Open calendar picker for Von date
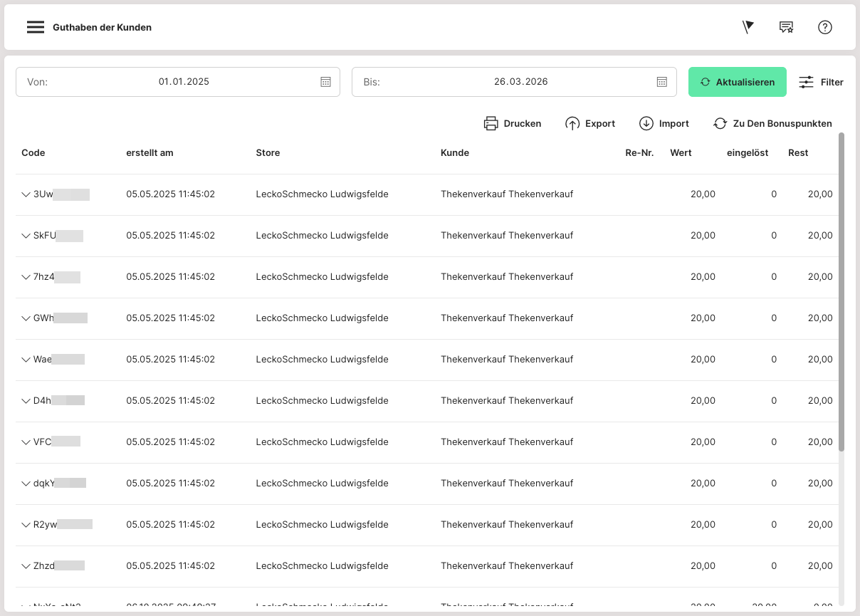Screen dimensions: 860x616 click(325, 82)
